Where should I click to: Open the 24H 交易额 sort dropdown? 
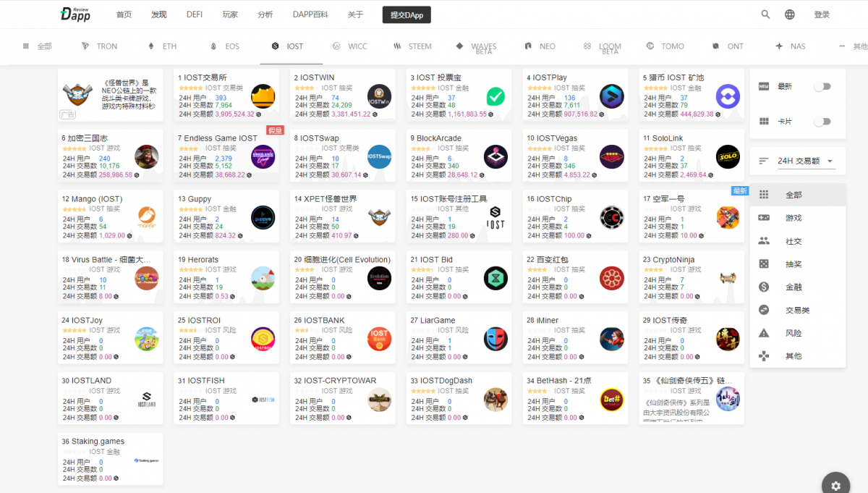click(x=805, y=161)
